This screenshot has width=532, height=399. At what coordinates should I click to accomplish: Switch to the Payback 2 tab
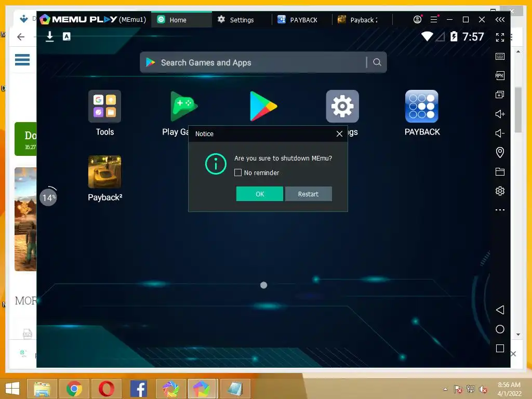pos(362,20)
